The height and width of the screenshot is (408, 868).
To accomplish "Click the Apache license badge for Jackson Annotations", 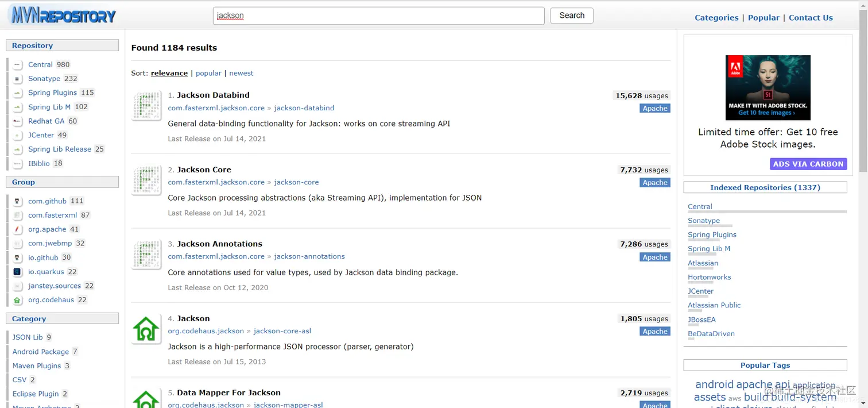I will (655, 257).
